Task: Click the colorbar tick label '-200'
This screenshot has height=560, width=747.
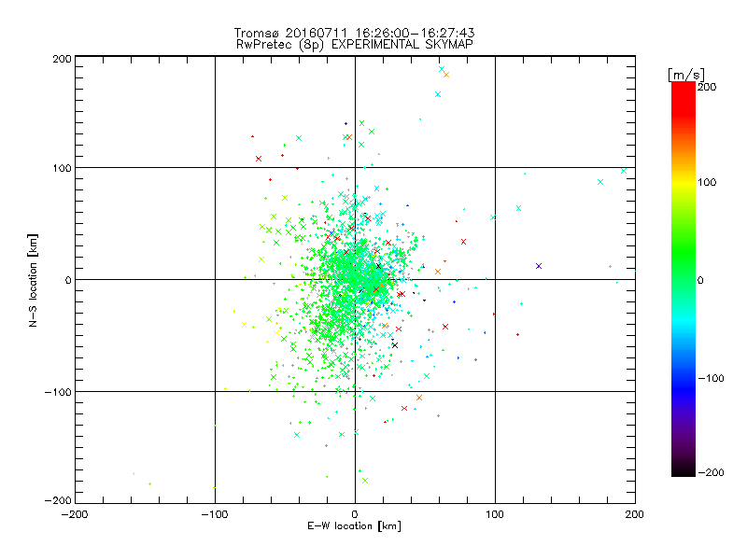Action: 711,472
